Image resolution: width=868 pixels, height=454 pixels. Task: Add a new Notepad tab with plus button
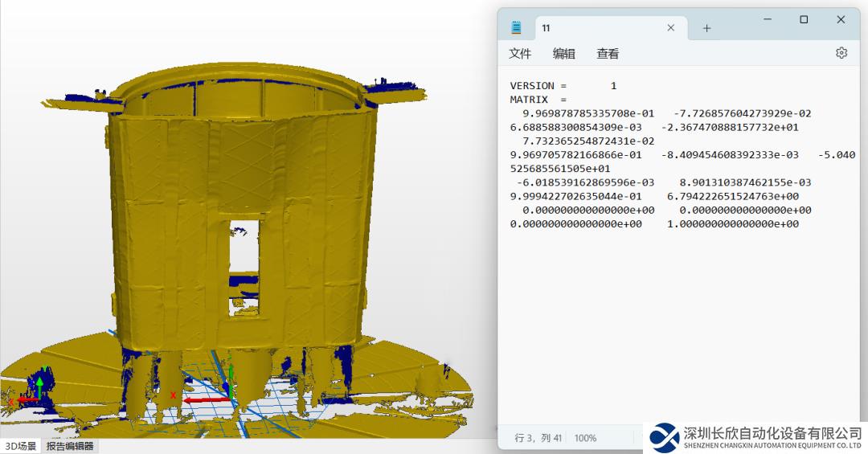(x=706, y=28)
